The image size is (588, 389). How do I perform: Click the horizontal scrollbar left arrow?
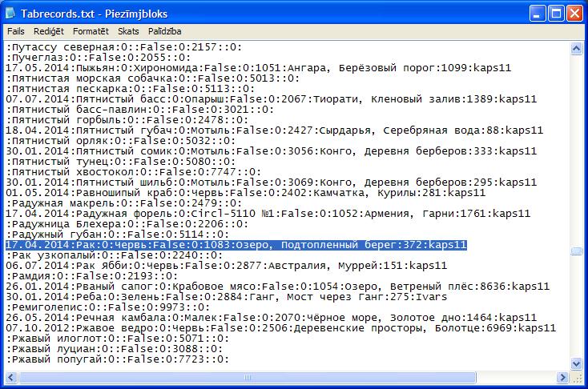[11, 377]
